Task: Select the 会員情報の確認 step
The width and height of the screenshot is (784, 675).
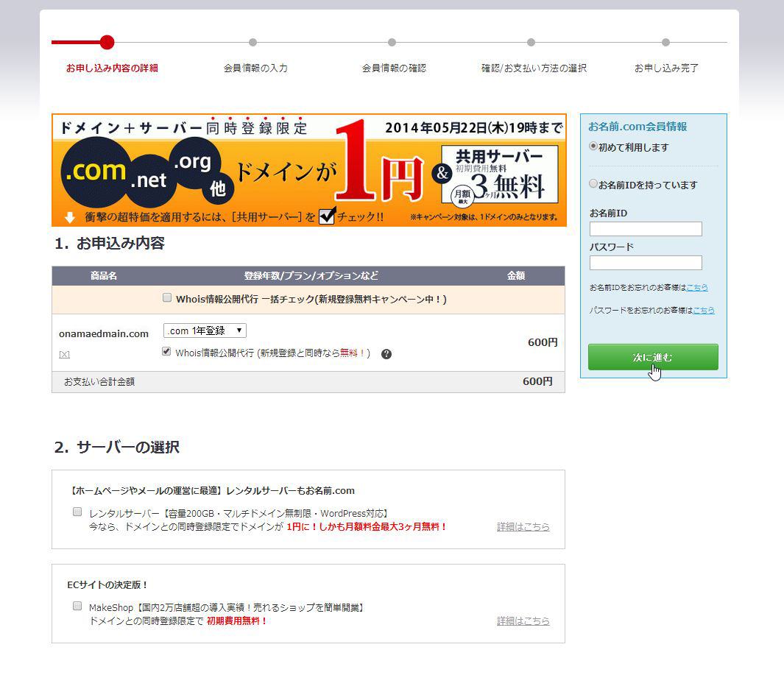Action: click(x=394, y=68)
